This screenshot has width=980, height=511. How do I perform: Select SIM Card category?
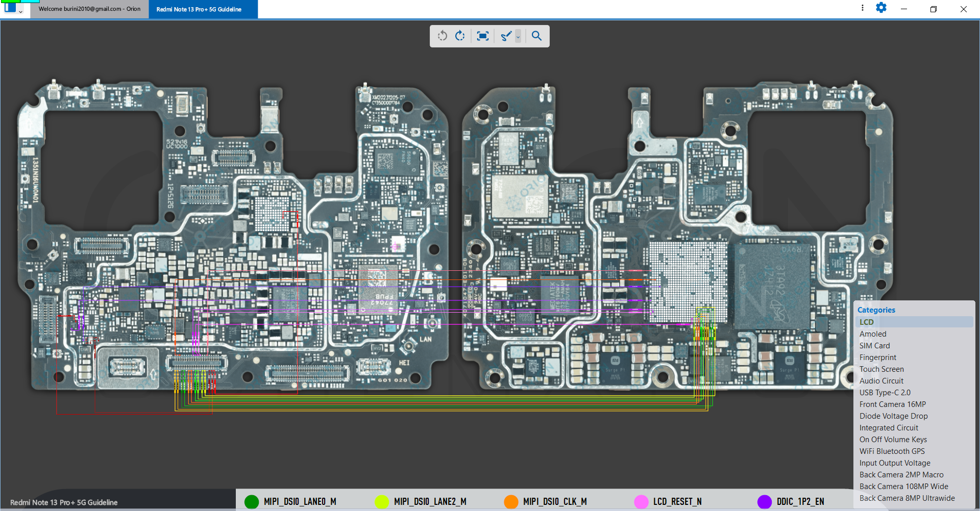[x=914, y=345]
